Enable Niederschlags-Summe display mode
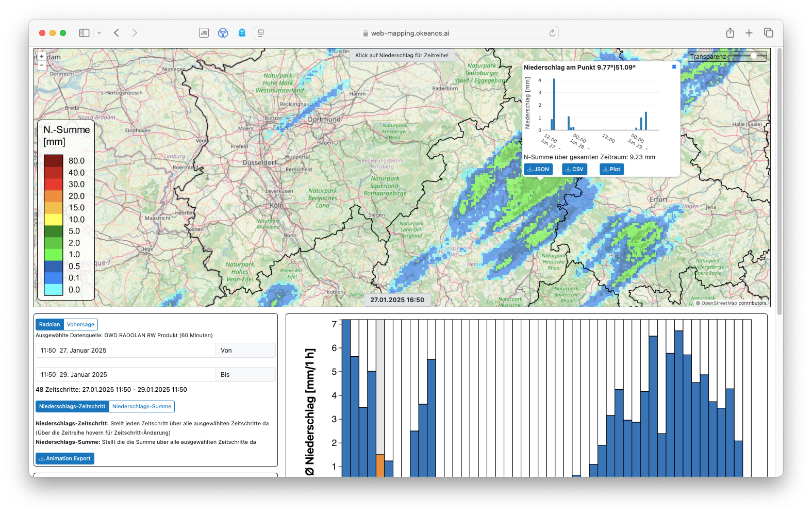This screenshot has height=515, width=812. click(x=142, y=406)
